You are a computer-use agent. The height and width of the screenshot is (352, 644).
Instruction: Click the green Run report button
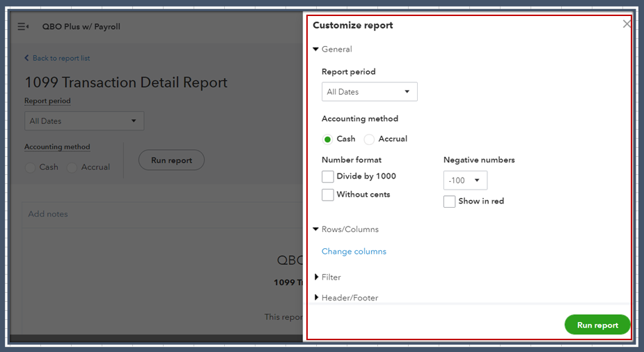pyautogui.click(x=597, y=325)
